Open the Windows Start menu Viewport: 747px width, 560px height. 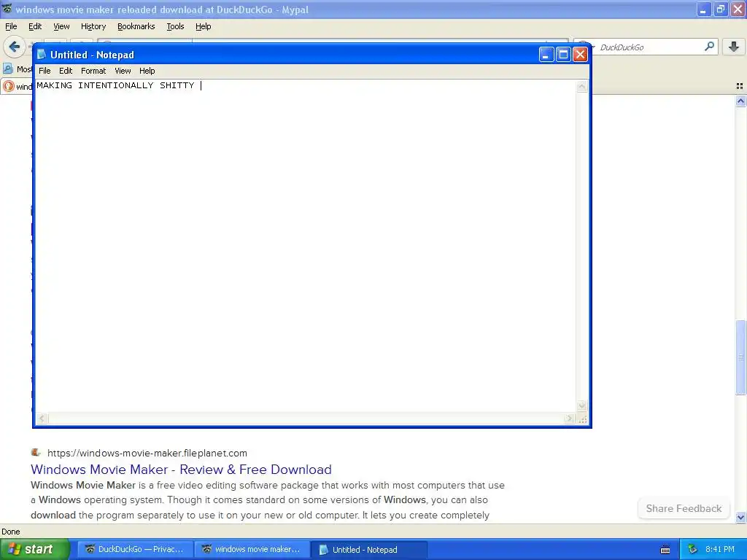pos(34,549)
